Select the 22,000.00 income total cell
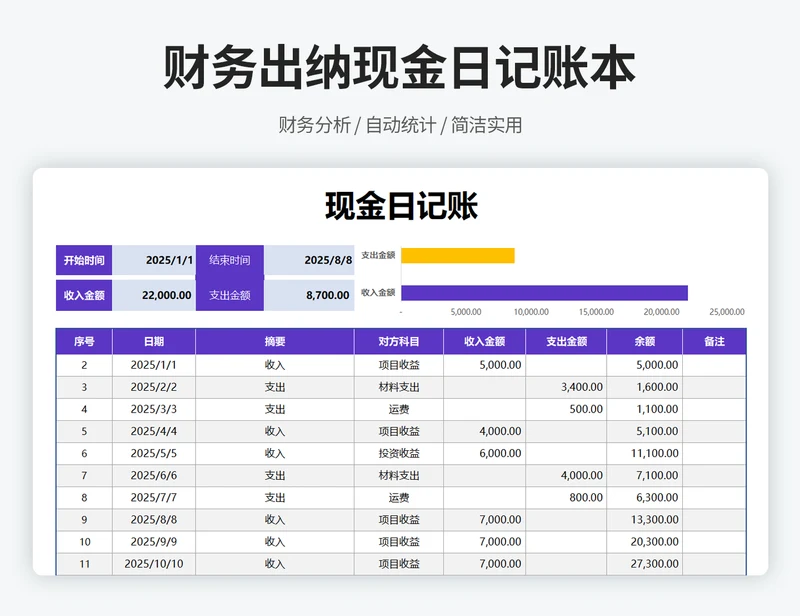Image resolution: width=800 pixels, height=616 pixels. 154,295
